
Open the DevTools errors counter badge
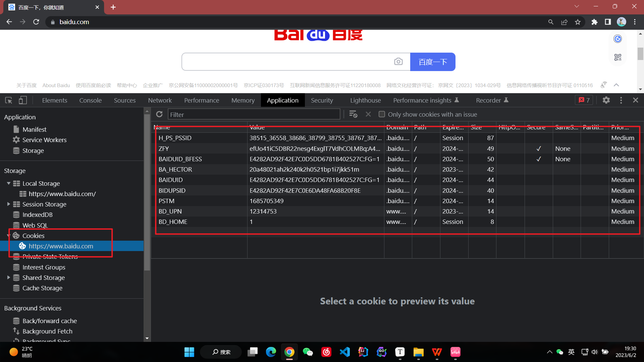(584, 100)
